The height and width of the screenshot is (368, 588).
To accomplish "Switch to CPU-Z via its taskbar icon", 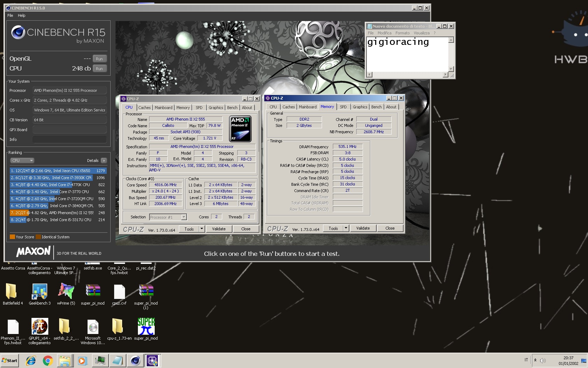I will coord(152,360).
